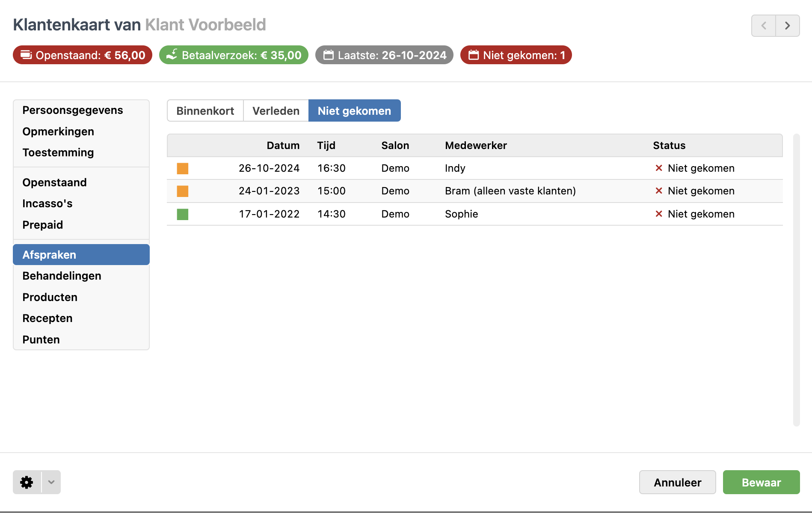Image resolution: width=812 pixels, height=513 pixels.
Task: Click the green color square for 17-01-2022
Action: [x=183, y=214]
